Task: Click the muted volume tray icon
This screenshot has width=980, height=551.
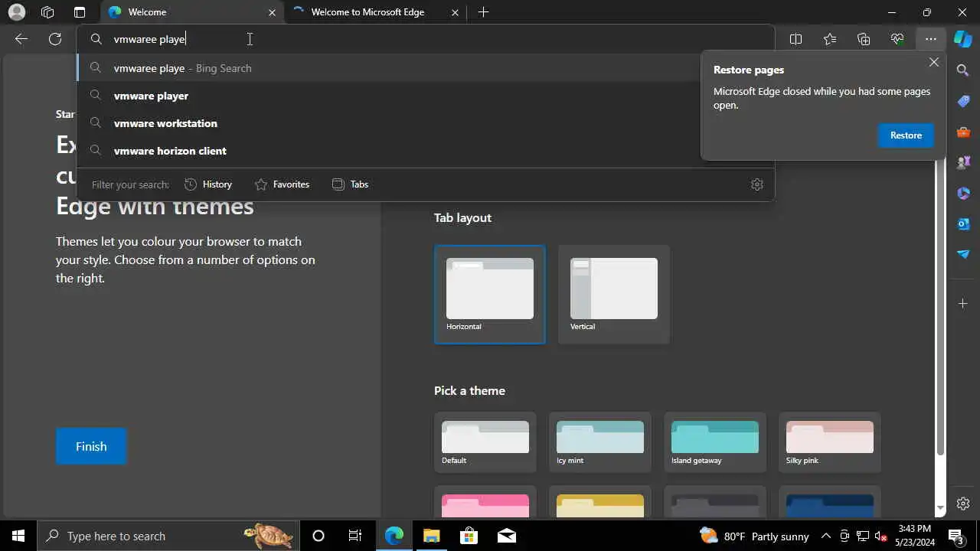Action: (x=881, y=536)
